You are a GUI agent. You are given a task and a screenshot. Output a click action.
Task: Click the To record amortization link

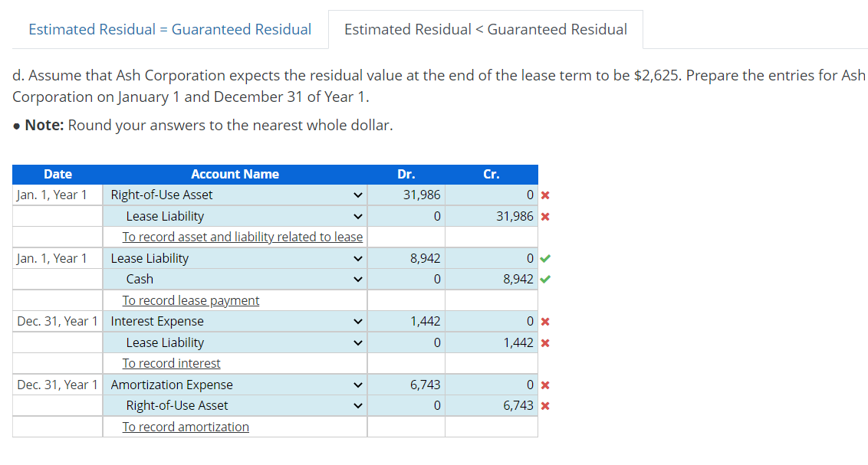185,427
